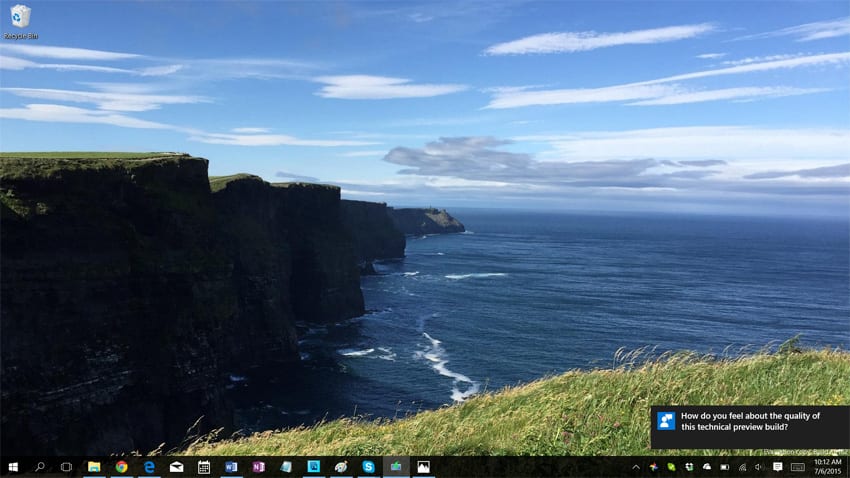This screenshot has height=478, width=850.
Task: Show hidden system tray icons
Action: tap(636, 467)
